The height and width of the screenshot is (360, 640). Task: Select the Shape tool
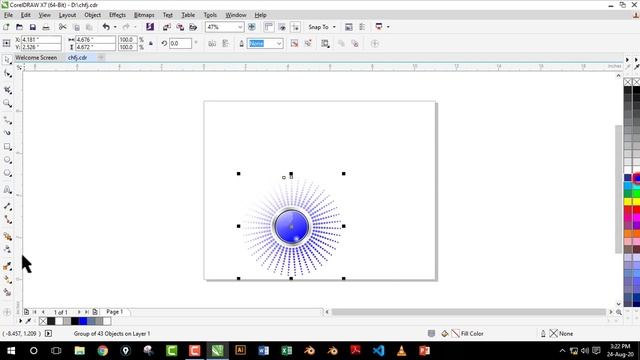[x=7, y=74]
